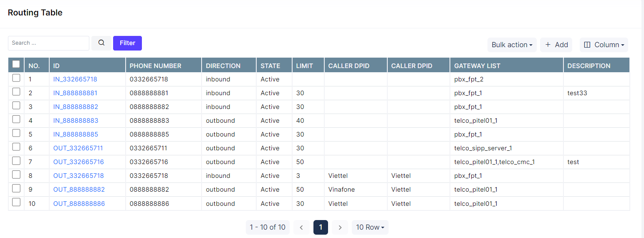Go to next page with right chevron
The height and width of the screenshot is (238, 644).
pyautogui.click(x=340, y=227)
